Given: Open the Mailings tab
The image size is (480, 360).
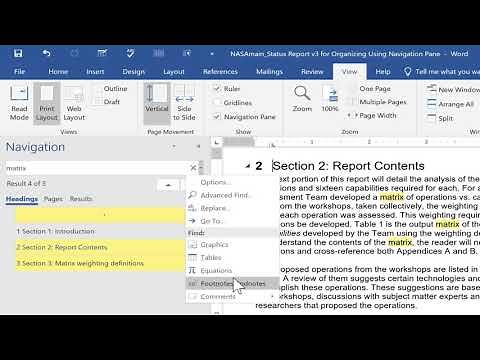Looking at the screenshot, I should coord(269,72).
